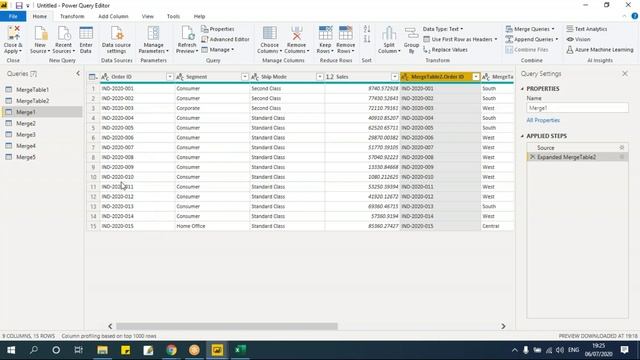640x360 pixels.
Task: Click the Split Column icon
Action: tap(389, 33)
